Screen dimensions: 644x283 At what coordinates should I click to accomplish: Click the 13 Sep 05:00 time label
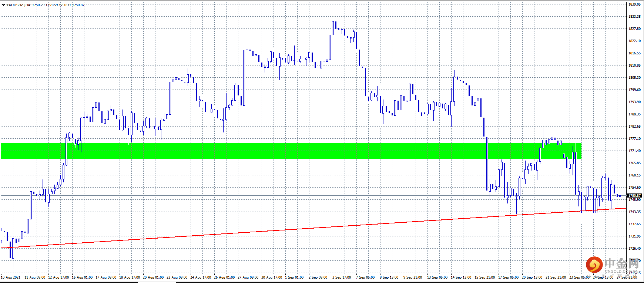click(437, 277)
